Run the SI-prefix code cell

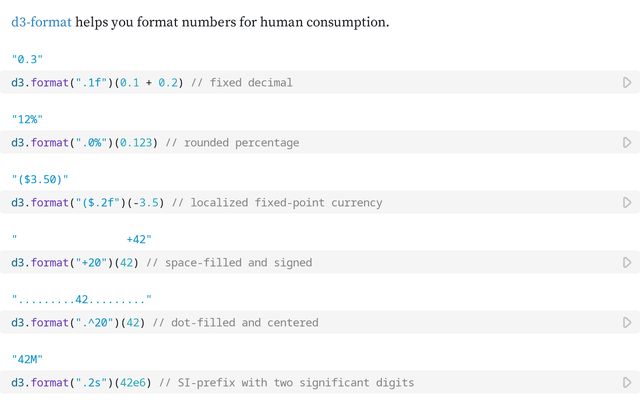(x=627, y=383)
